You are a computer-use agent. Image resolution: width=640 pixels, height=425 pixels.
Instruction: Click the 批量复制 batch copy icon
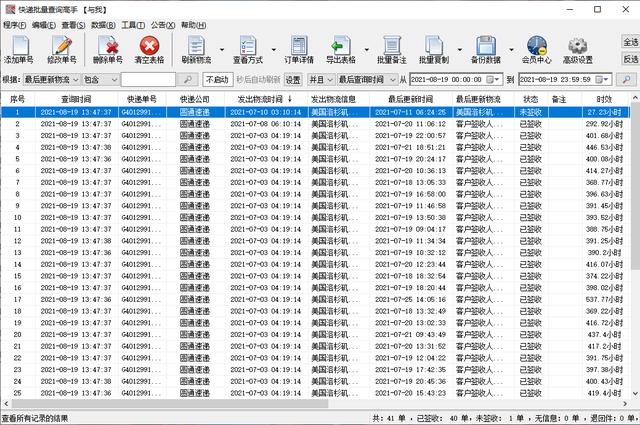click(x=433, y=50)
